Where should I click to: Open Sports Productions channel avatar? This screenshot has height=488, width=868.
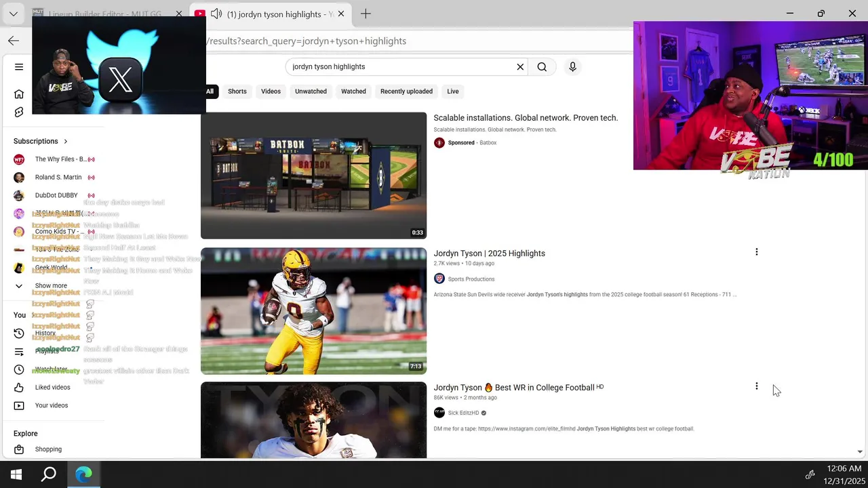point(439,279)
